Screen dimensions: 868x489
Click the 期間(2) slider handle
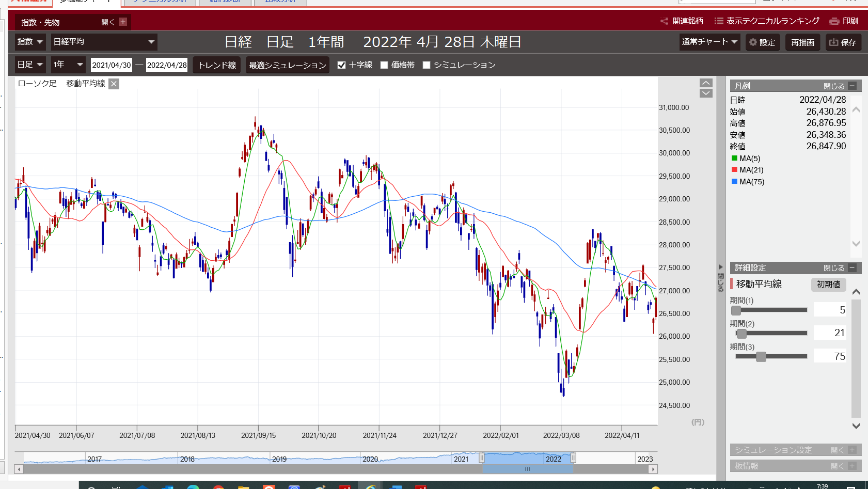coord(741,334)
